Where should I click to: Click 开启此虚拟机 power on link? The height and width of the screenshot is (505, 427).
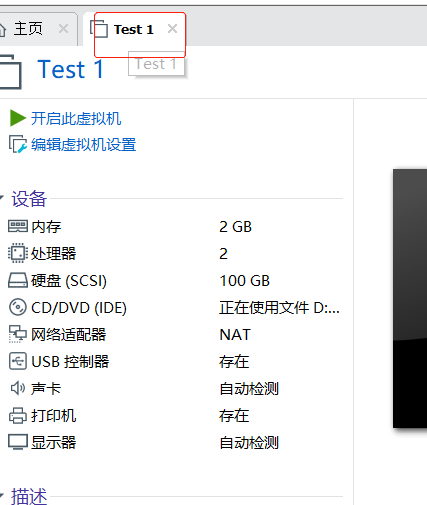pyautogui.click(x=76, y=119)
